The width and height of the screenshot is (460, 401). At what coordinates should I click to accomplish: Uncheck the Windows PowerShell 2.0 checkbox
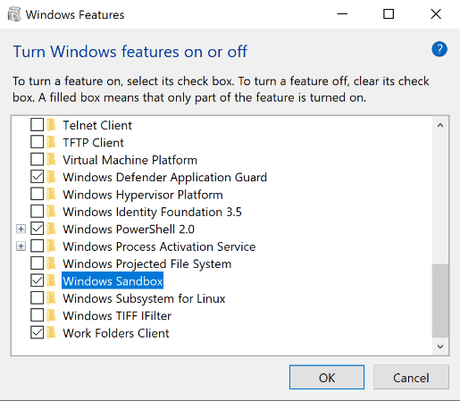(x=37, y=229)
